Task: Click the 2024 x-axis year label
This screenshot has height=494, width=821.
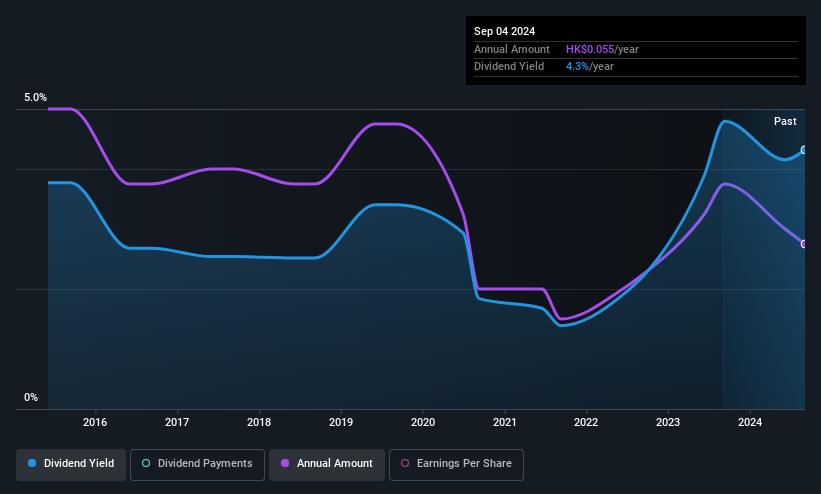Action: [x=749, y=422]
